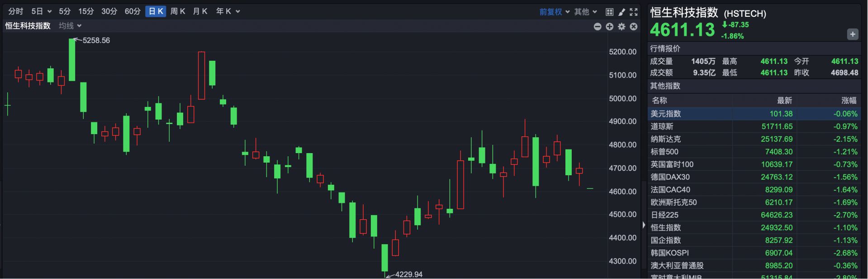Select the 60分 timeframe tab
Image resolution: width=868 pixels, height=279 pixels.
133,11
